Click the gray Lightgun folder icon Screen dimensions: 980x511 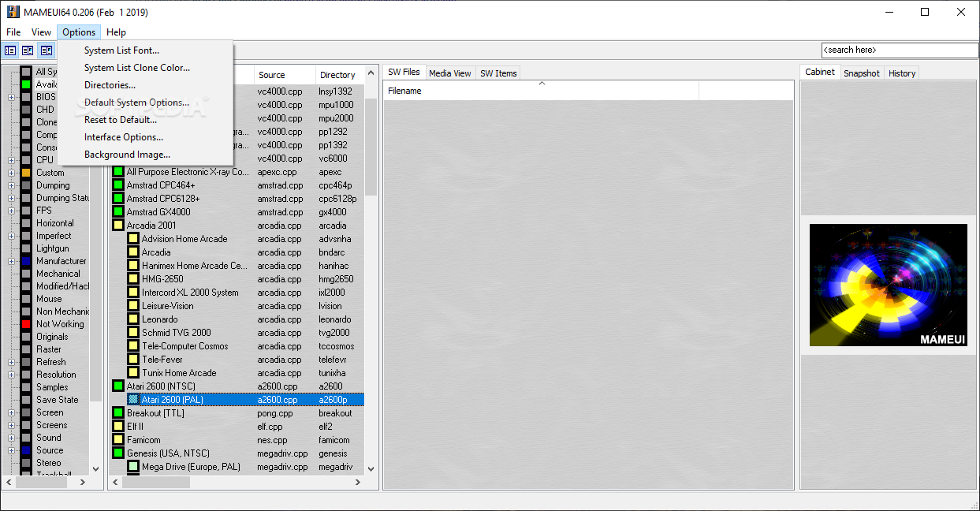(26, 248)
